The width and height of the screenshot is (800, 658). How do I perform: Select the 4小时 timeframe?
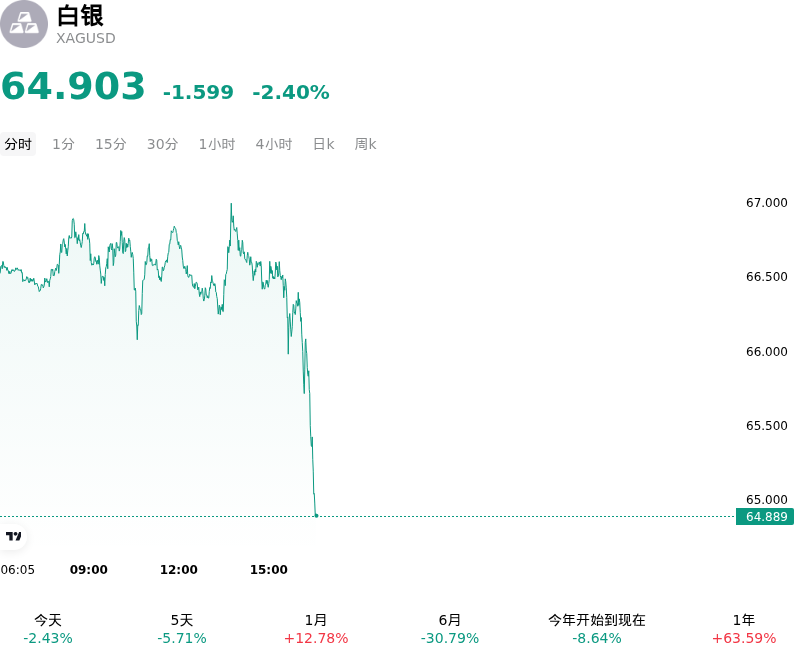tap(273, 144)
